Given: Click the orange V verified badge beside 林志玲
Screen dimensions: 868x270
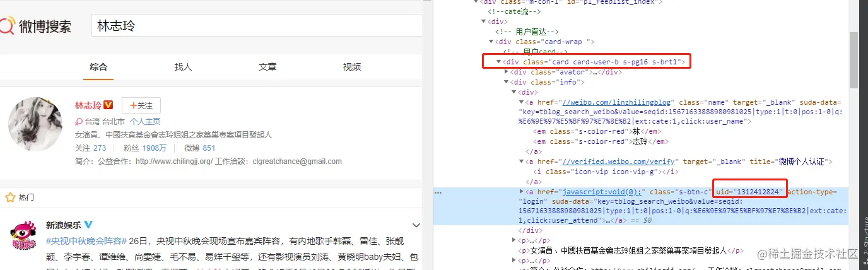Looking at the screenshot, I should point(108,105).
